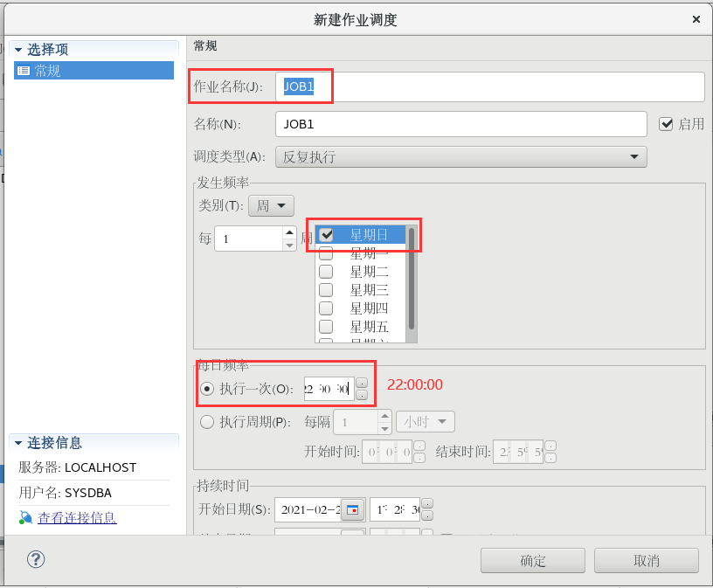713x588 pixels.
Task: Click the 服务器: LOCALHOST text
Action: point(77,467)
